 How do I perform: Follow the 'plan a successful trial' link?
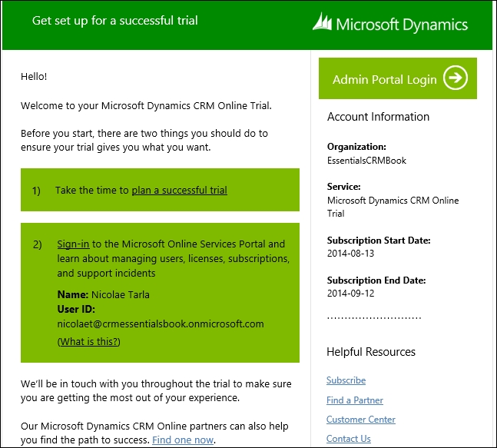[180, 191]
